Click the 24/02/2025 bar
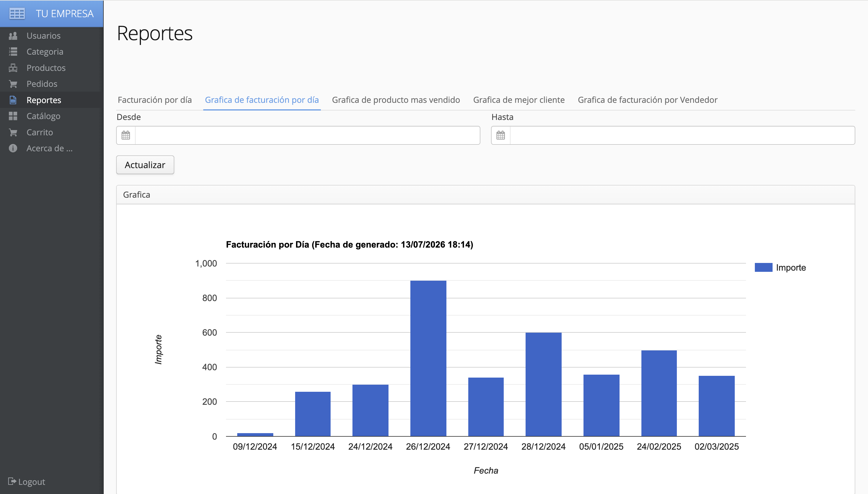The image size is (868, 494). (659, 393)
